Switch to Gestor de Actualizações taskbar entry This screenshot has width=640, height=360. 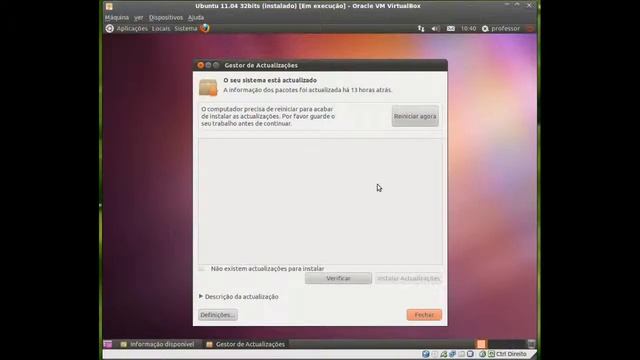coord(246,344)
